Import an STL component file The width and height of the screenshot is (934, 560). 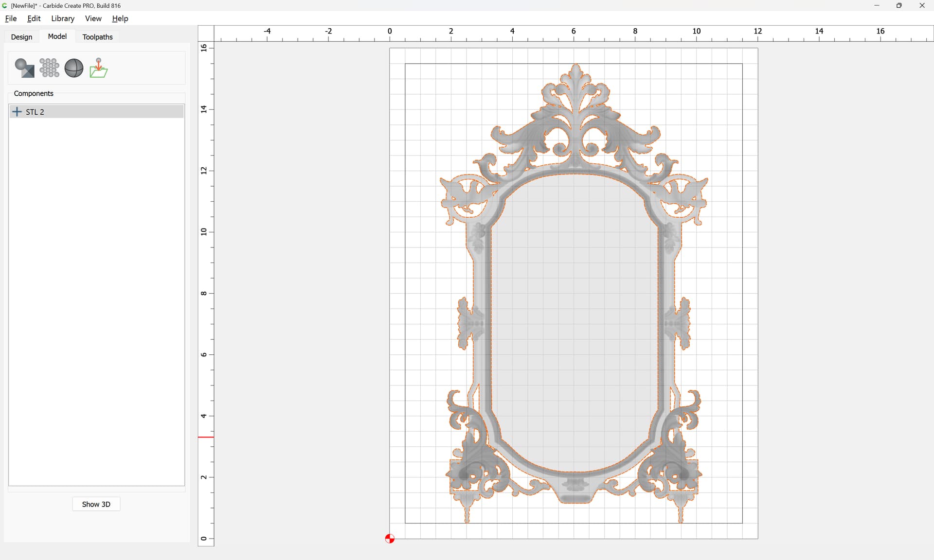point(99,68)
